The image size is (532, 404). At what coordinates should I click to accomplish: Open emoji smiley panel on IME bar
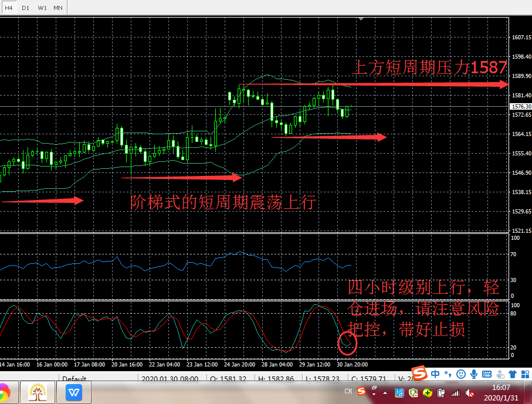(x=461, y=374)
